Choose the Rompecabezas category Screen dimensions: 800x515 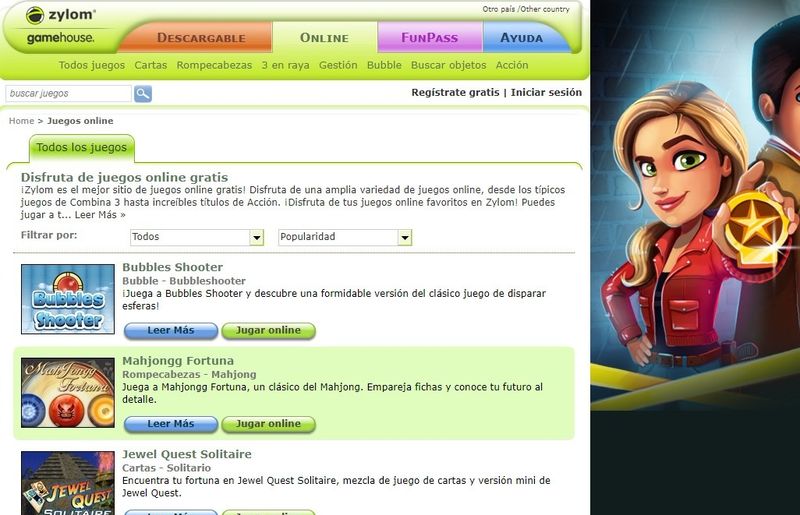[214, 65]
